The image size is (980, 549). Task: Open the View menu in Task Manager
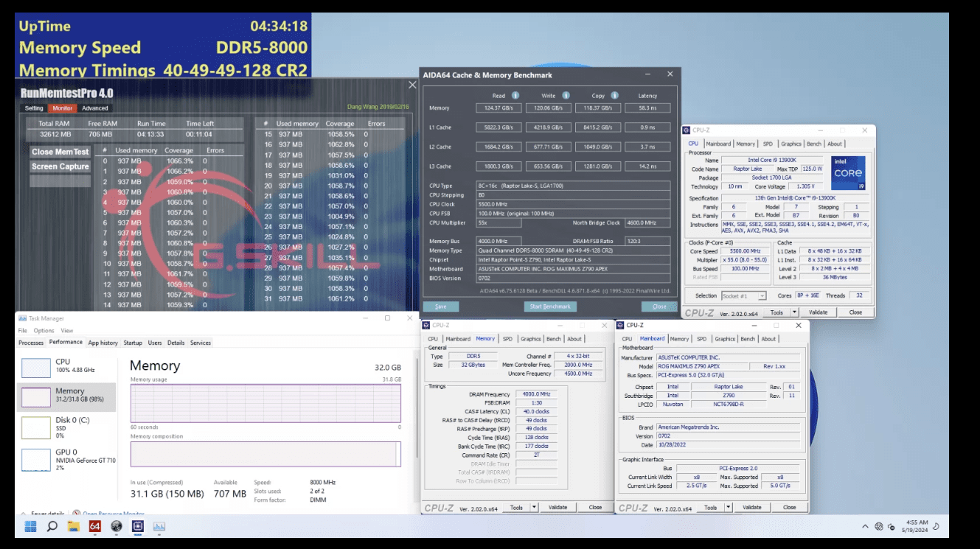[67, 331]
